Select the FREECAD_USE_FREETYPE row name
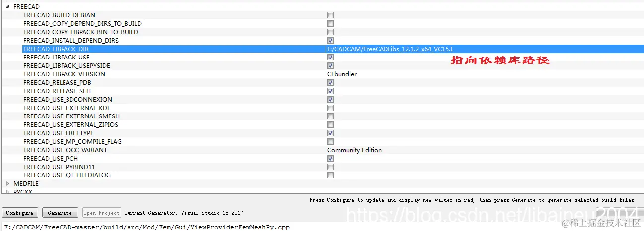The image size is (644, 231). click(59, 133)
